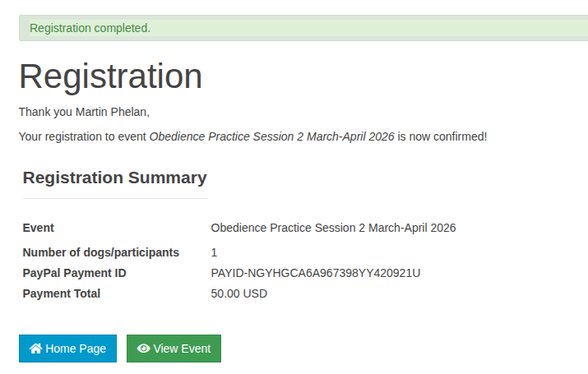Open the View Event button label
Screen dimensions: 588x374
[x=182, y=349]
